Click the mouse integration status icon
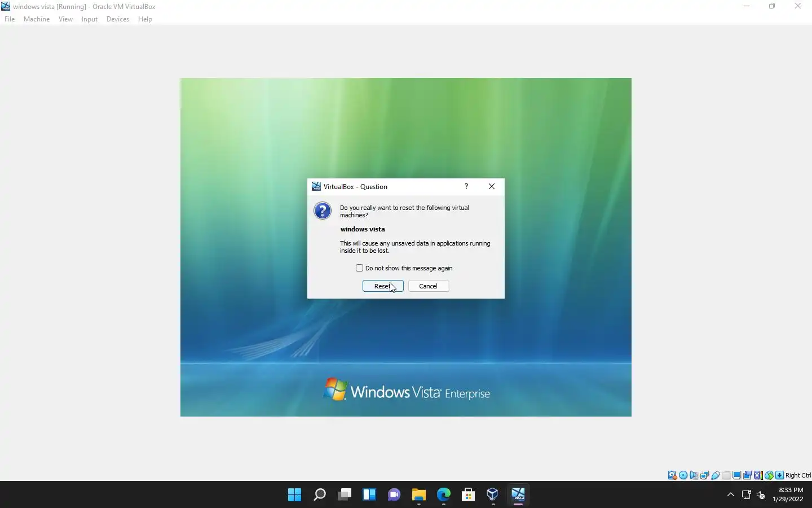812x508 pixels. [769, 475]
